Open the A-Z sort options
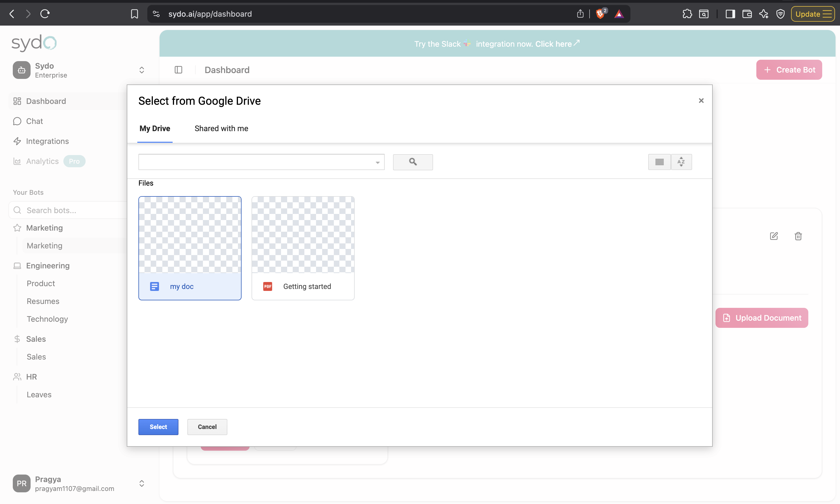 pyautogui.click(x=681, y=162)
